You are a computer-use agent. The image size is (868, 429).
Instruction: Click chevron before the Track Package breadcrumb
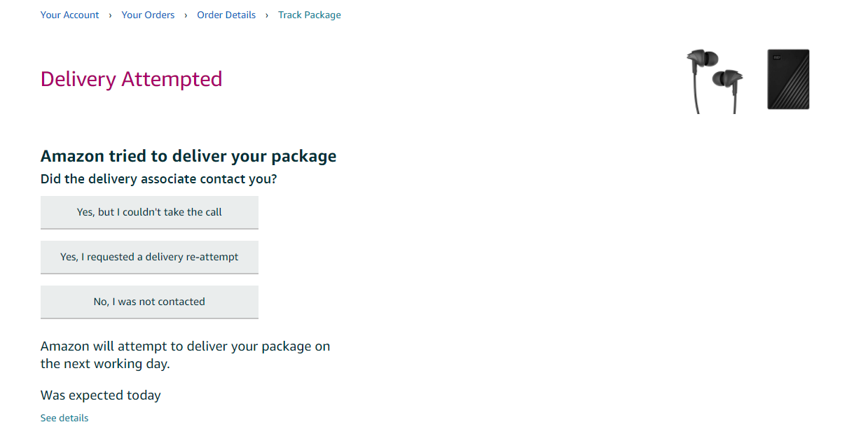pyautogui.click(x=267, y=15)
